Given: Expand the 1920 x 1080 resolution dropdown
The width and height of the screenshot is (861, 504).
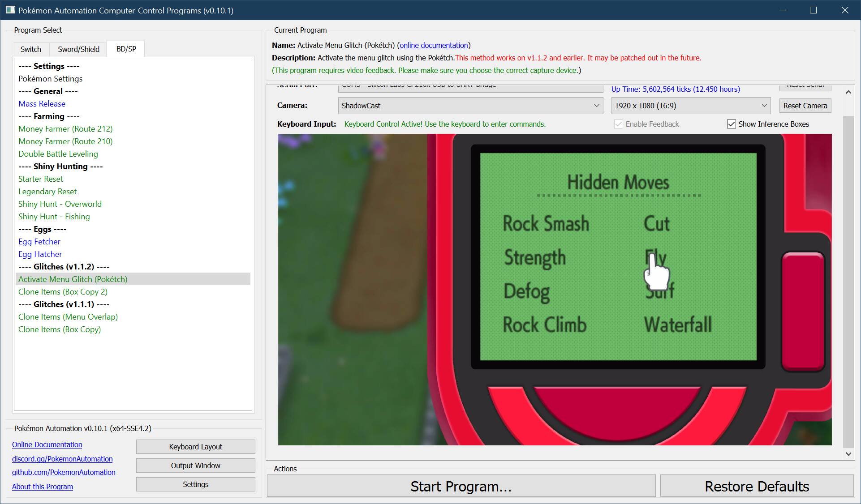Looking at the screenshot, I should (x=690, y=106).
